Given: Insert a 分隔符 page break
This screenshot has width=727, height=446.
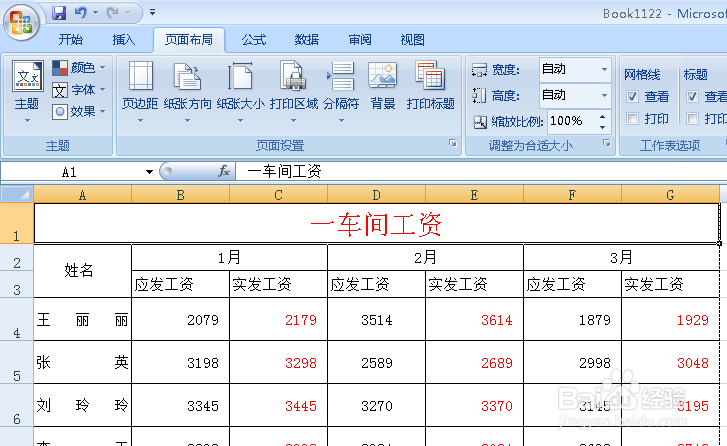Looking at the screenshot, I should click(341, 92).
